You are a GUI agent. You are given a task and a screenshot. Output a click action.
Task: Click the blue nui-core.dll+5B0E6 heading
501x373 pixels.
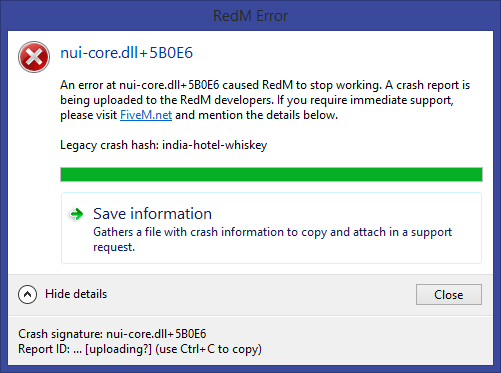point(126,53)
